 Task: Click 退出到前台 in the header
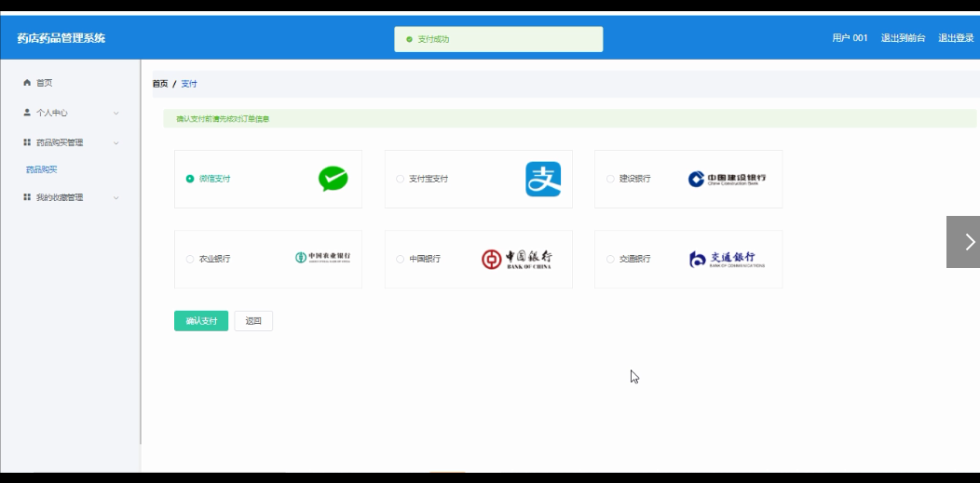[x=903, y=38]
